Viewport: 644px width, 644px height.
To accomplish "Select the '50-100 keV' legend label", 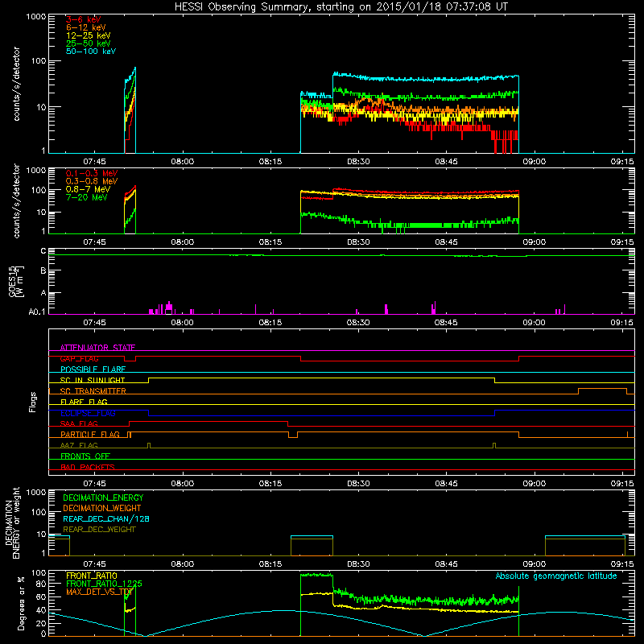I will [x=91, y=52].
